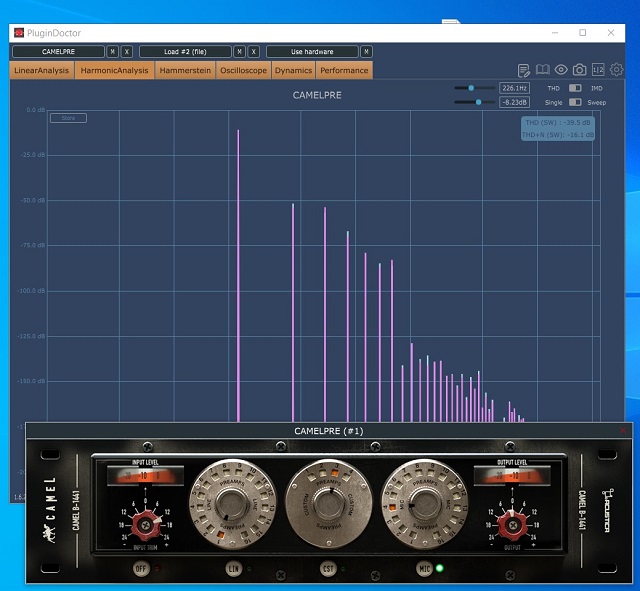Screen dimensions: 640x591
Task: Toggle the Single / Sweep switch
Action: [575, 102]
